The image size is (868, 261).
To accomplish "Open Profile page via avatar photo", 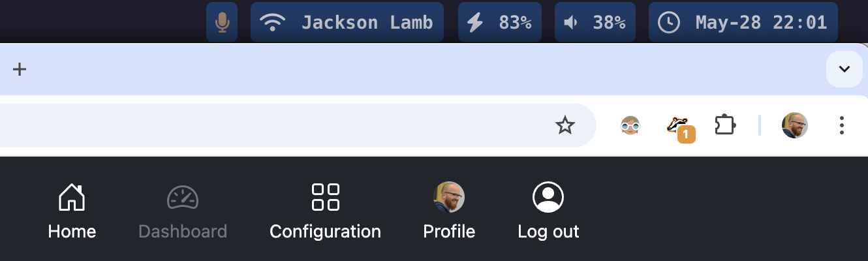I will (449, 211).
